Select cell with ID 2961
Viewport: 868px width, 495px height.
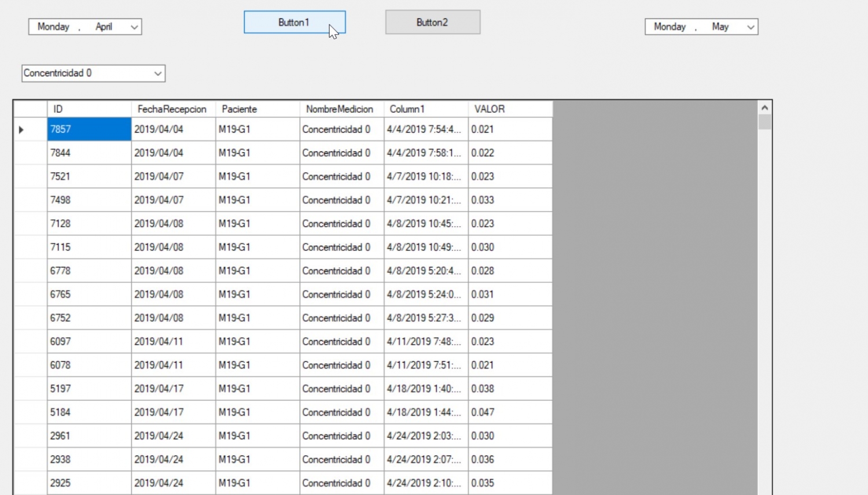[x=89, y=436]
